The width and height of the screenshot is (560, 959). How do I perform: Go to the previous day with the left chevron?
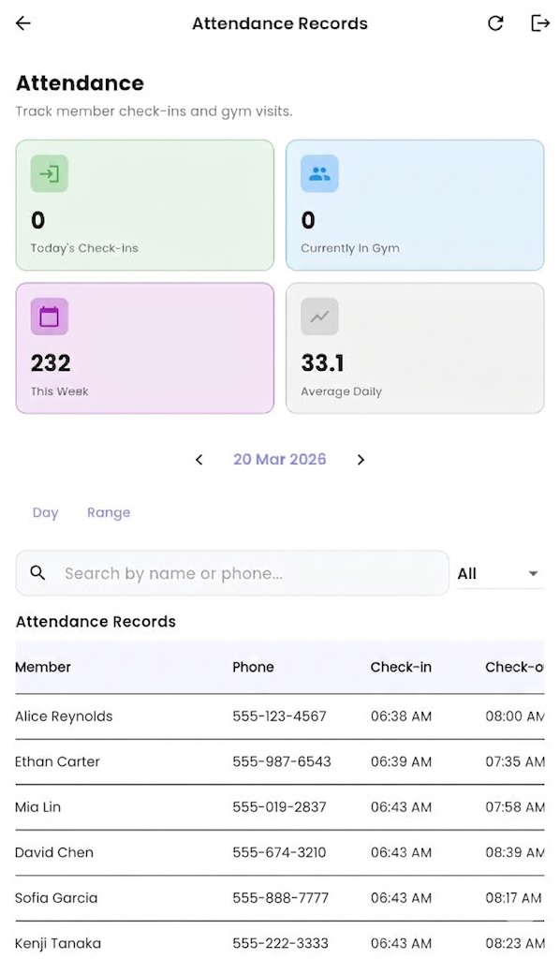pyautogui.click(x=199, y=460)
